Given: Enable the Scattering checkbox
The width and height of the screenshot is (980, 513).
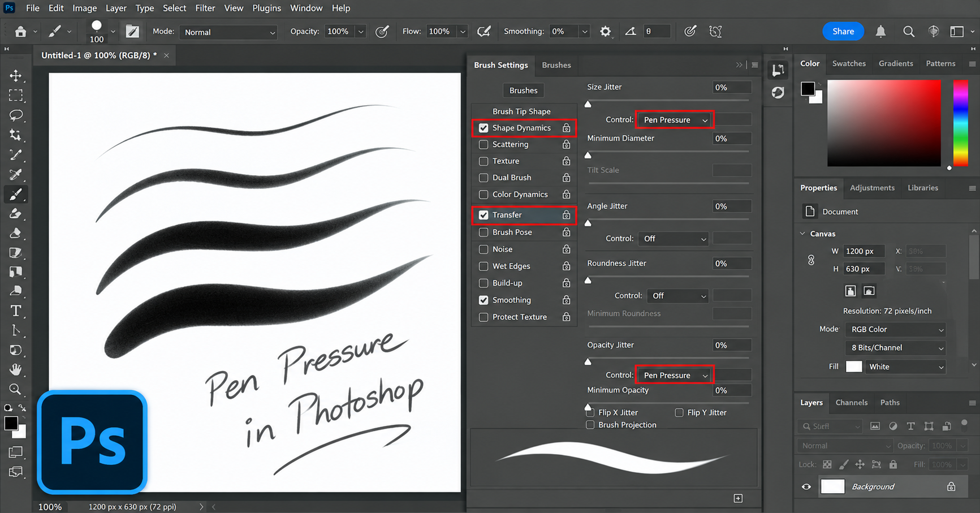Looking at the screenshot, I should click(483, 144).
